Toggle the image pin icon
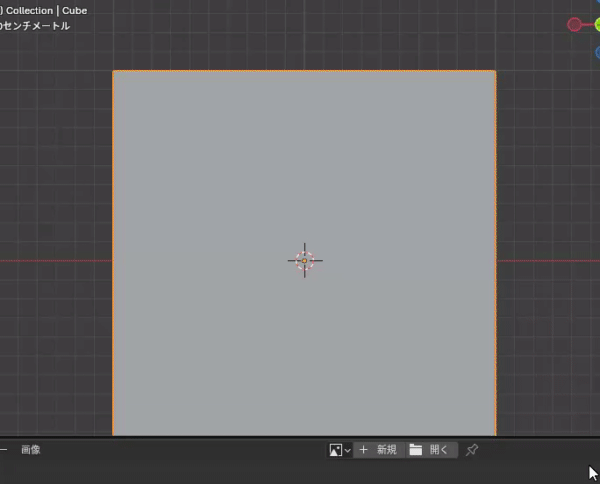Viewport: 600px width, 484px height. (x=472, y=450)
